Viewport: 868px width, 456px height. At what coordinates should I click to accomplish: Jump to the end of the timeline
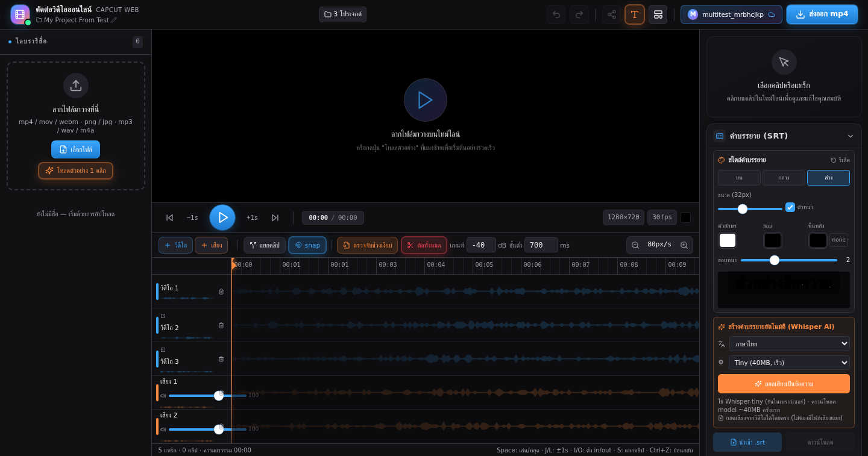point(275,217)
